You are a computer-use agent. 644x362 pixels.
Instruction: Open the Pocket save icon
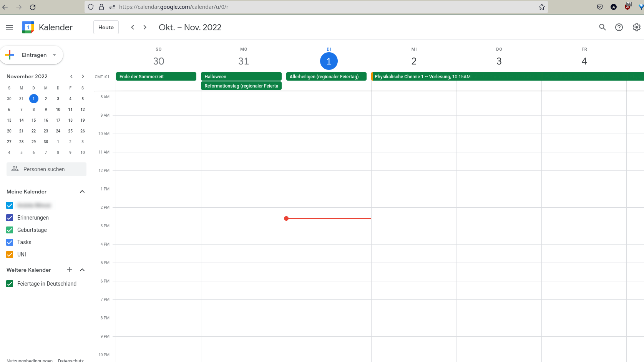600,7
